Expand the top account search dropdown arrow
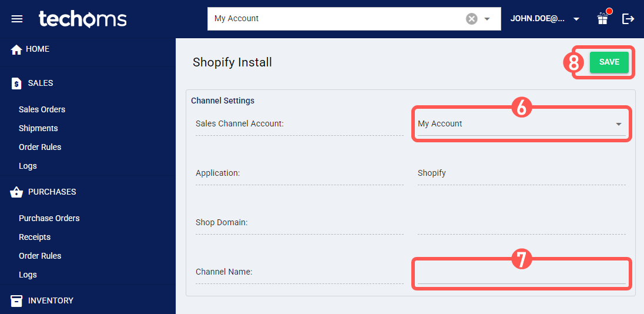 (487, 19)
